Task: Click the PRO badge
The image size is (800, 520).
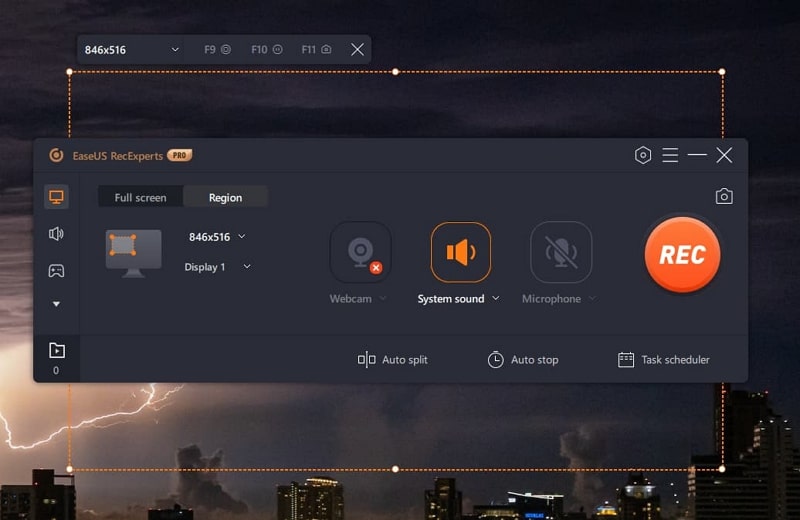Action: tap(180, 155)
